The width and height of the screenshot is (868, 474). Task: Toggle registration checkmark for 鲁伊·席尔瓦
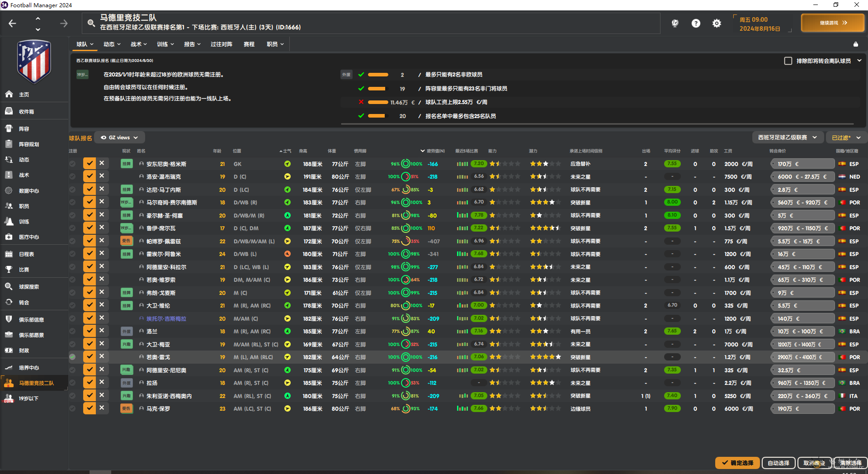[90, 228]
